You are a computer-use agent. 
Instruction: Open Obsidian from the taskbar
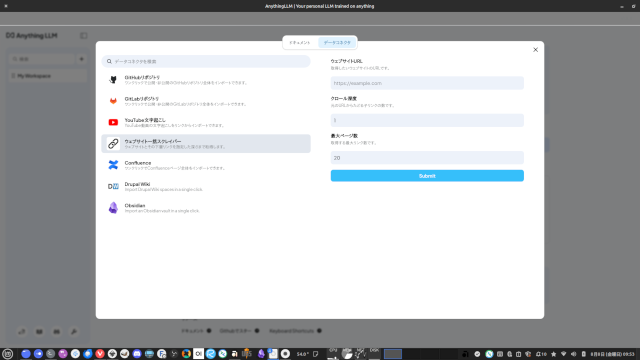tap(261, 354)
